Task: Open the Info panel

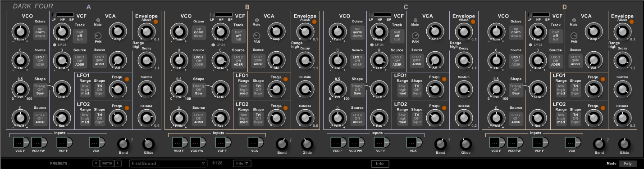Action: (x=379, y=164)
